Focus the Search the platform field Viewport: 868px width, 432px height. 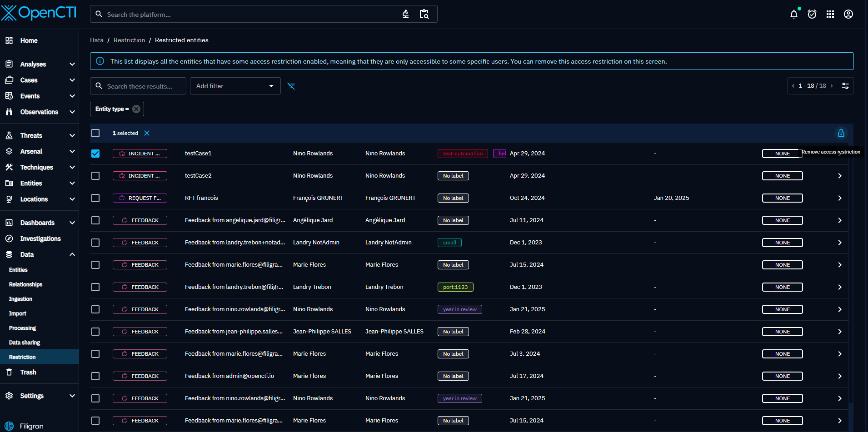pos(250,15)
